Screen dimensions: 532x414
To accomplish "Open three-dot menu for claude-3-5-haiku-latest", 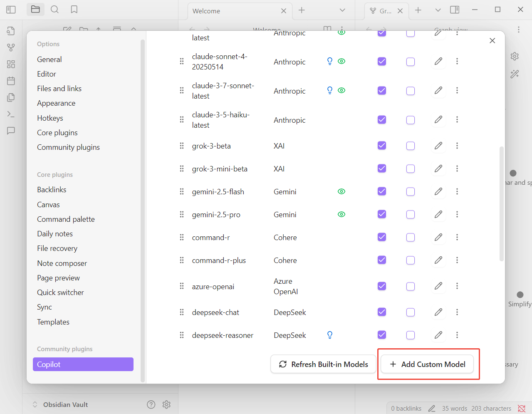I will pyautogui.click(x=457, y=119).
